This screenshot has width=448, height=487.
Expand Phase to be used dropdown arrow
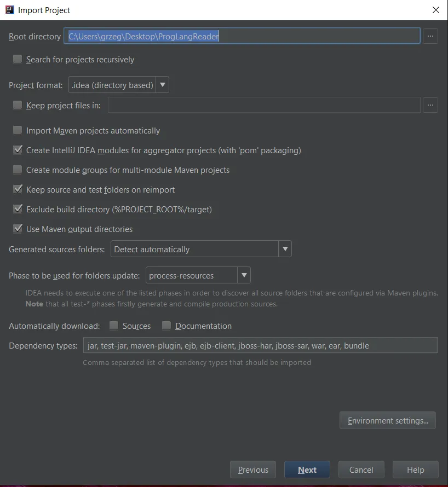[244, 275]
